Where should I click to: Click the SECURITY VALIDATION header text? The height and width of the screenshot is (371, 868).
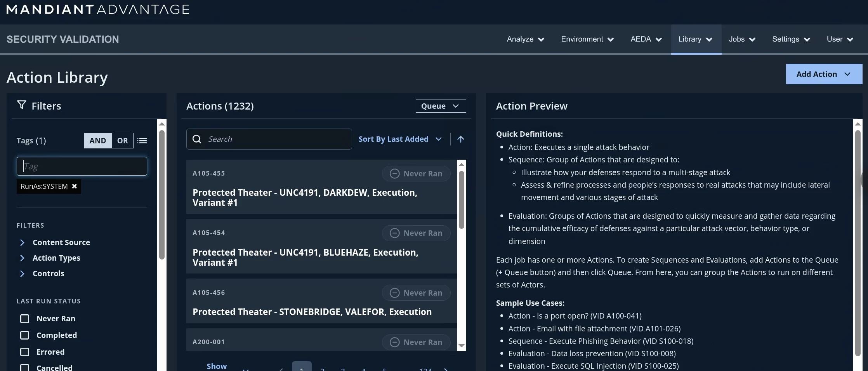coord(63,39)
